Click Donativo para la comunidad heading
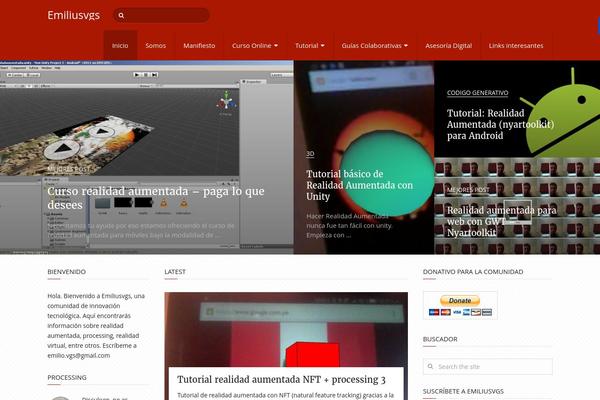600x400 pixels. (x=473, y=272)
